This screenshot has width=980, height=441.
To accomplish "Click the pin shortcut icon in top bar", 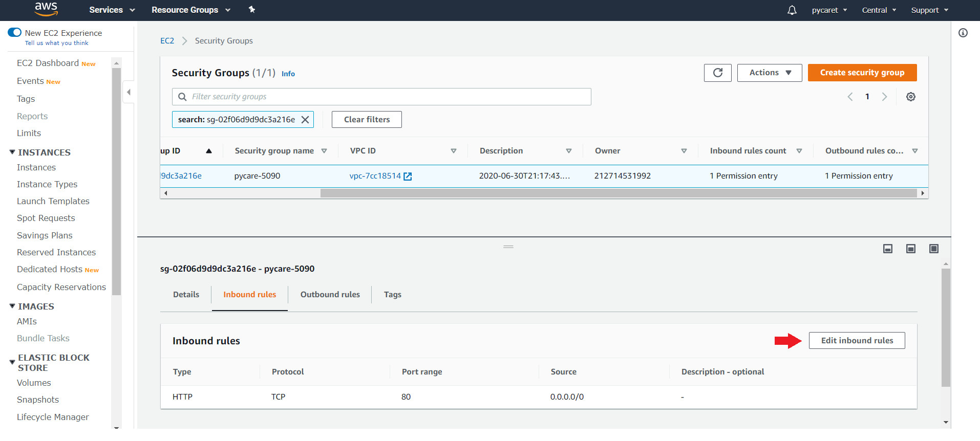I will click(251, 10).
